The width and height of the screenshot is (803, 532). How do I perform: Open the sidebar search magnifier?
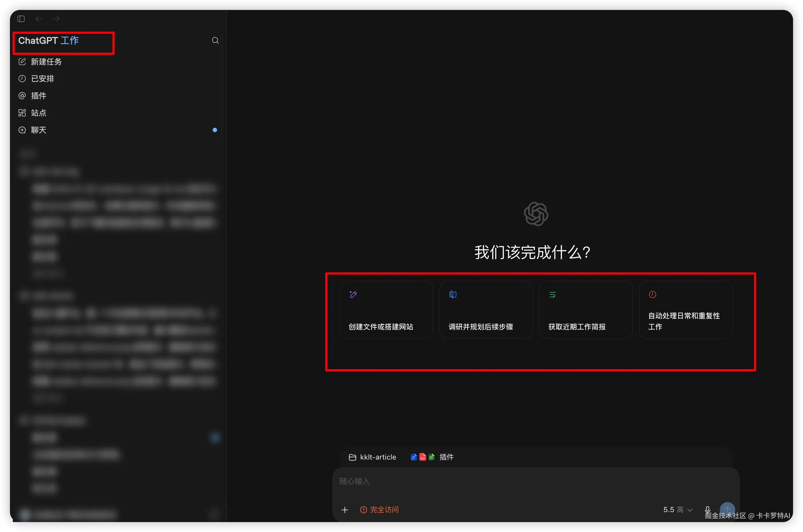(215, 40)
